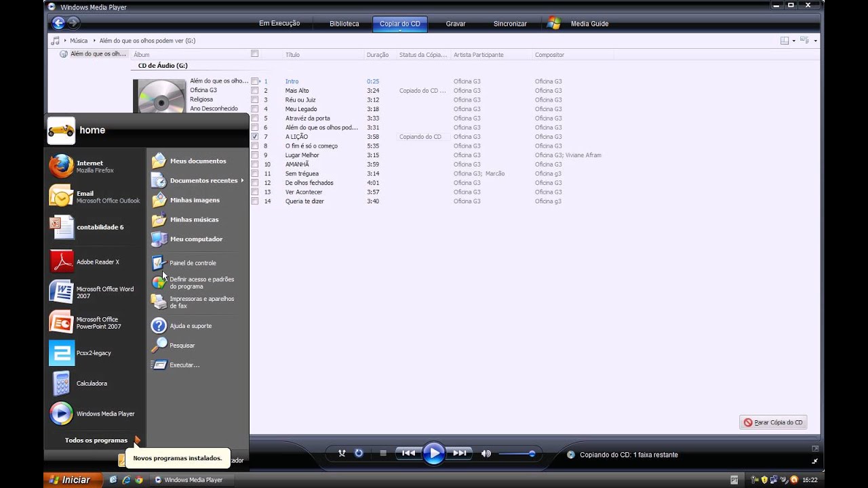Click the Play button
This screenshot has height=488, width=868.
(x=434, y=453)
